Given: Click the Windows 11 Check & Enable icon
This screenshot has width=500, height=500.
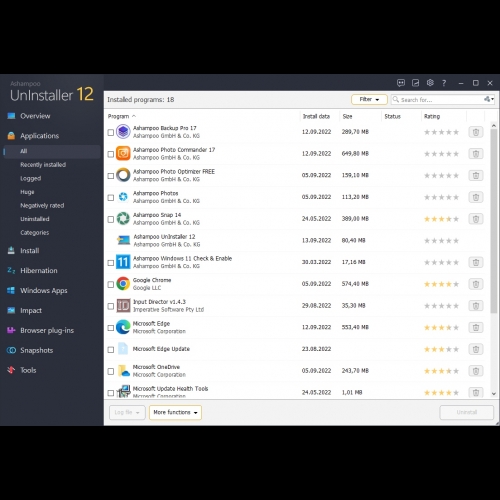Looking at the screenshot, I should tap(123, 262).
